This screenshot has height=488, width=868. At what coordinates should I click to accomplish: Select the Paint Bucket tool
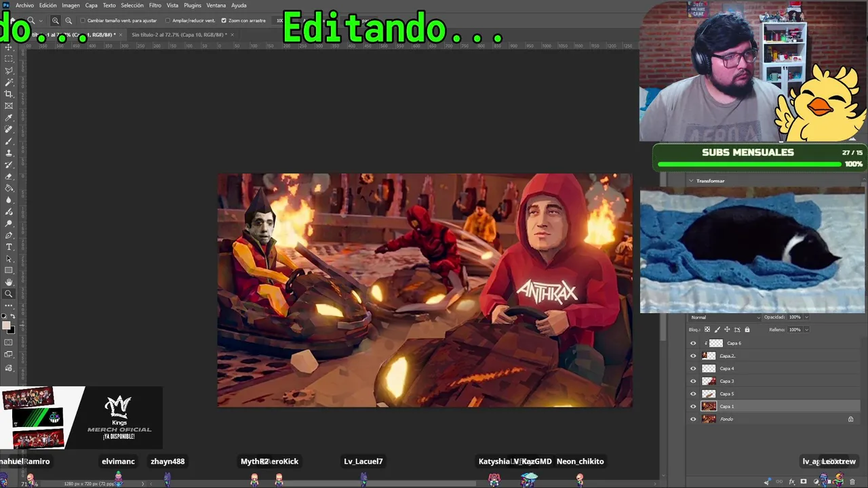[x=9, y=188]
